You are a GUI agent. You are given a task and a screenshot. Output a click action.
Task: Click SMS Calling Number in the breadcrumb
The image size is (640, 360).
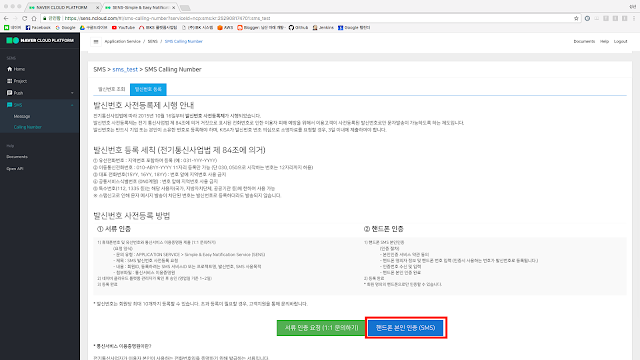click(x=183, y=42)
